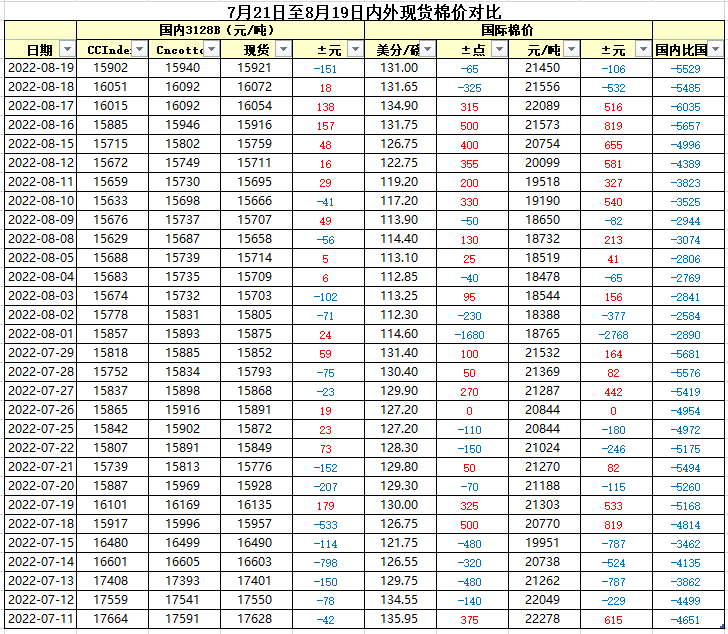728x634 pixels.
Task: Select the title cell 7月21日至8月19日内外现货棉价对比
Action: point(363,12)
